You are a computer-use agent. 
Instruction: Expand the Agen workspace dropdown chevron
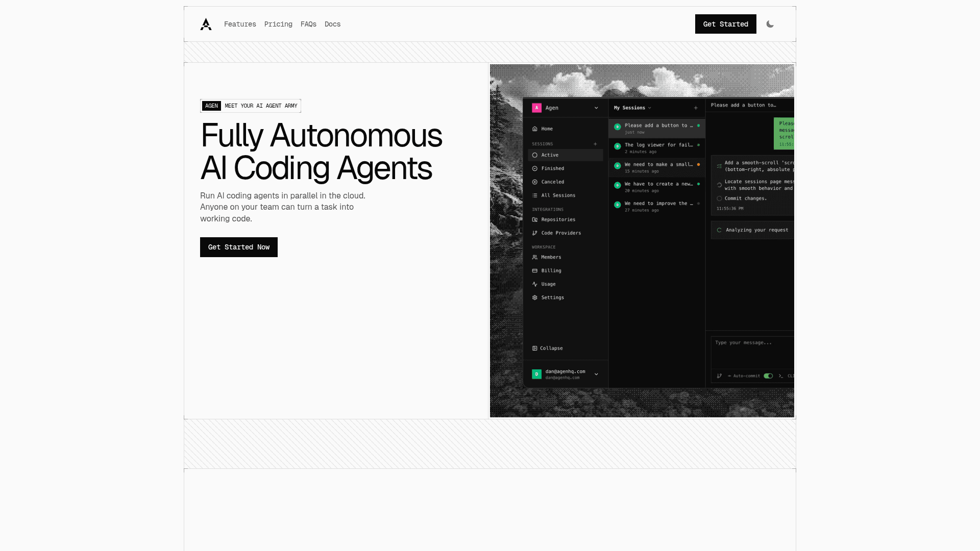(596, 108)
